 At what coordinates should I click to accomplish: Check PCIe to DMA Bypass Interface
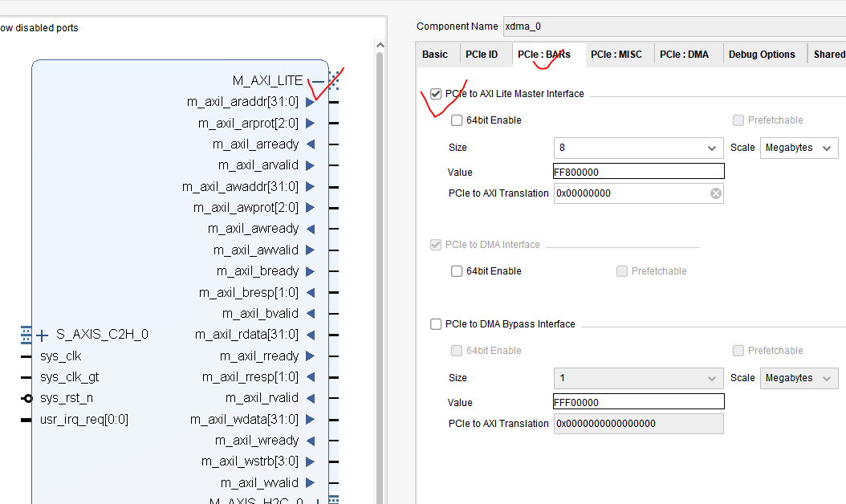[x=436, y=324]
